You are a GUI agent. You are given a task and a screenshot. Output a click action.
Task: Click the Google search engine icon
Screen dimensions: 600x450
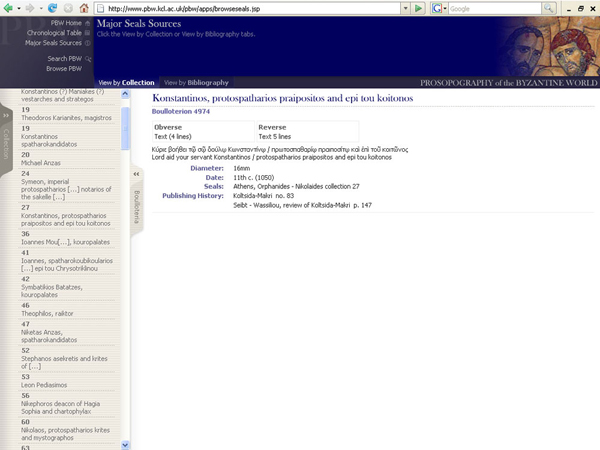pyautogui.click(x=439, y=8)
